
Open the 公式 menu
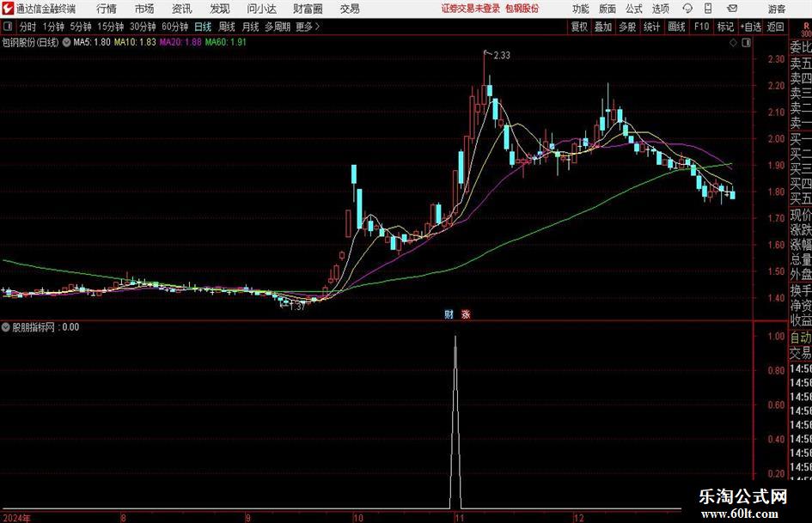click(634, 9)
